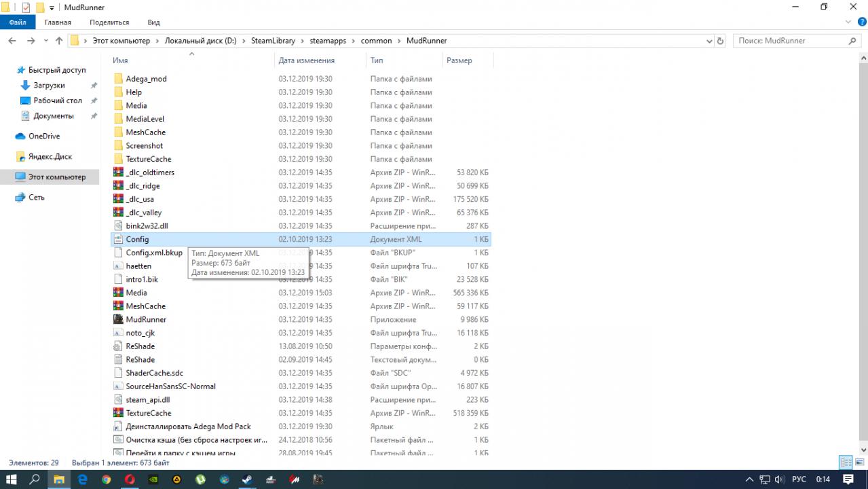Click the Help question mark icon
This screenshot has height=489, width=868.
(862, 22)
